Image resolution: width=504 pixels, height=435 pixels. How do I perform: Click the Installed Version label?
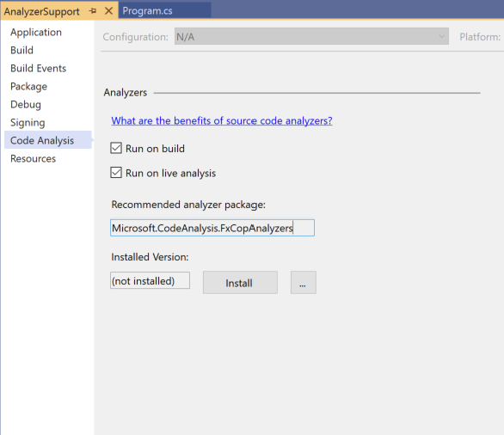coord(150,257)
